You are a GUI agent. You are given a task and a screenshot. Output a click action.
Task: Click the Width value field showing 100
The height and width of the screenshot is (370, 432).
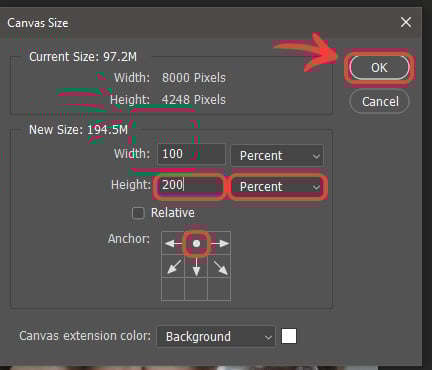click(x=191, y=154)
